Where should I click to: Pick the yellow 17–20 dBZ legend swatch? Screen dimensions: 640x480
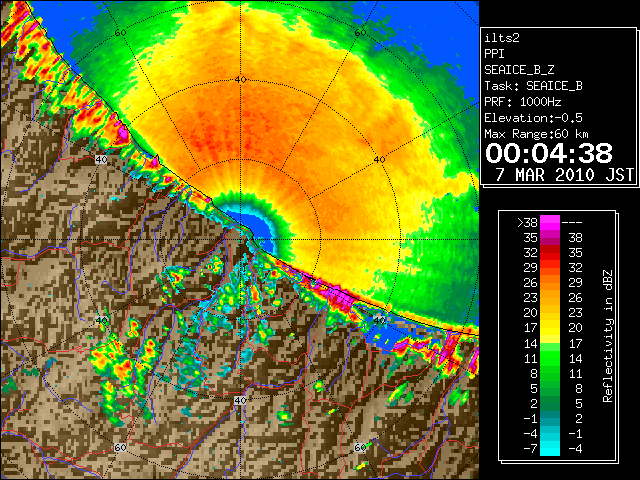pyautogui.click(x=550, y=328)
